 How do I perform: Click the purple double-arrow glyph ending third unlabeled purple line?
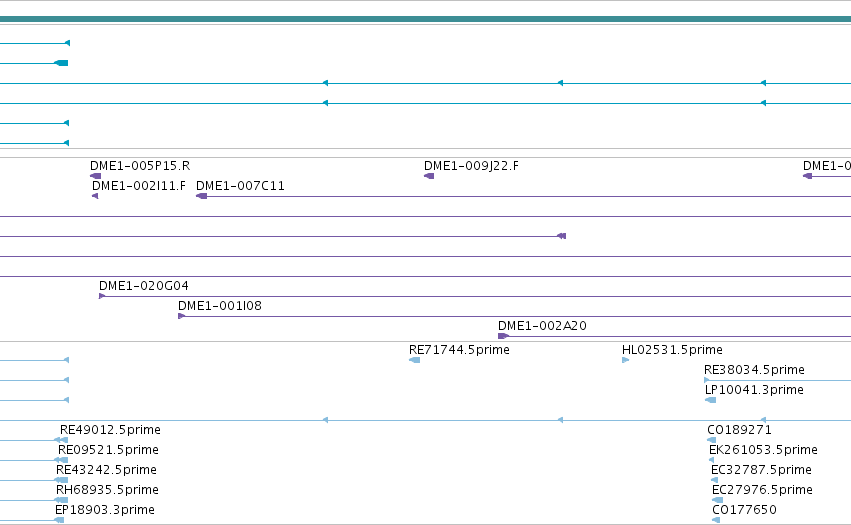tap(562, 236)
